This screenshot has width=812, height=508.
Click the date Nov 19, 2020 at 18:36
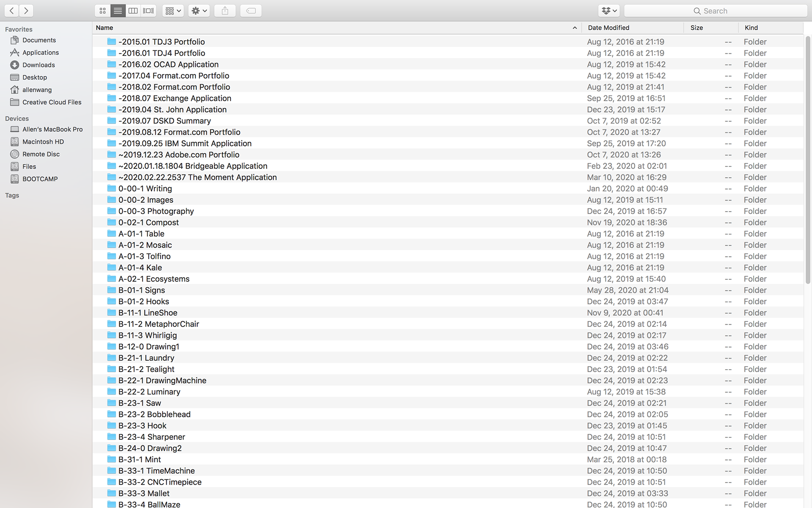click(x=627, y=222)
